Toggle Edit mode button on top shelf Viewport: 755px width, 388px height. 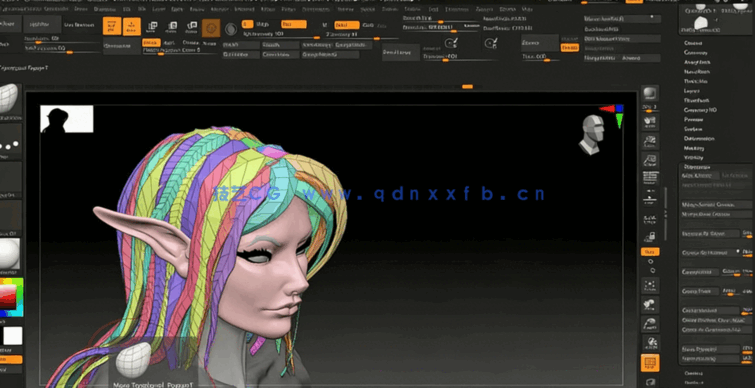(x=112, y=26)
